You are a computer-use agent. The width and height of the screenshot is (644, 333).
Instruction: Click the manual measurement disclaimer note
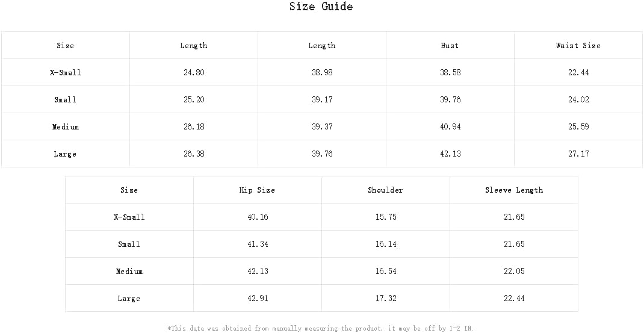pos(320,328)
